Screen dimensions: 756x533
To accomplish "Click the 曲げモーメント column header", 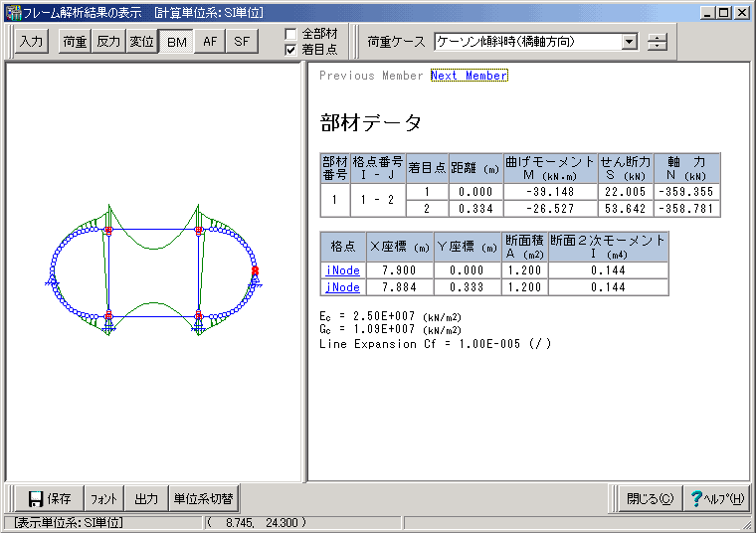I will (x=550, y=168).
